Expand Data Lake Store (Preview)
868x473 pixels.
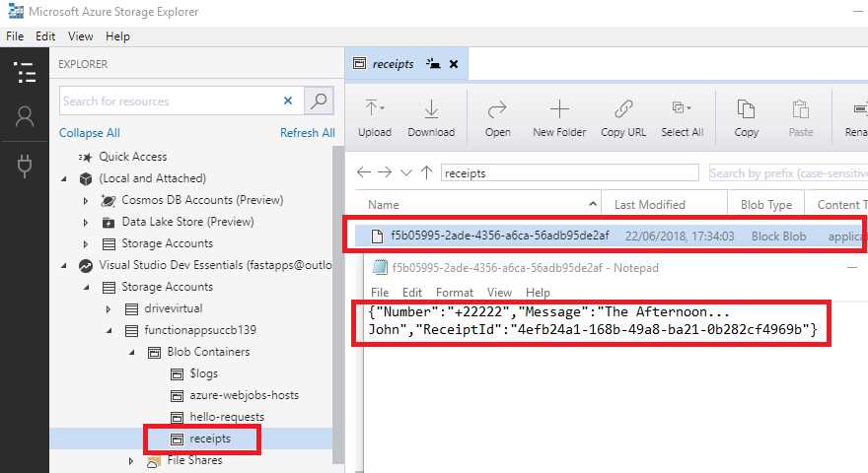click(85, 223)
